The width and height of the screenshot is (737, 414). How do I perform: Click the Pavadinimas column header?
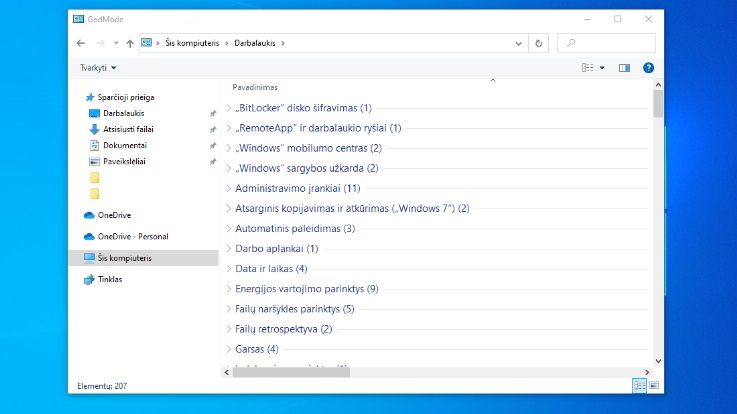(255, 87)
